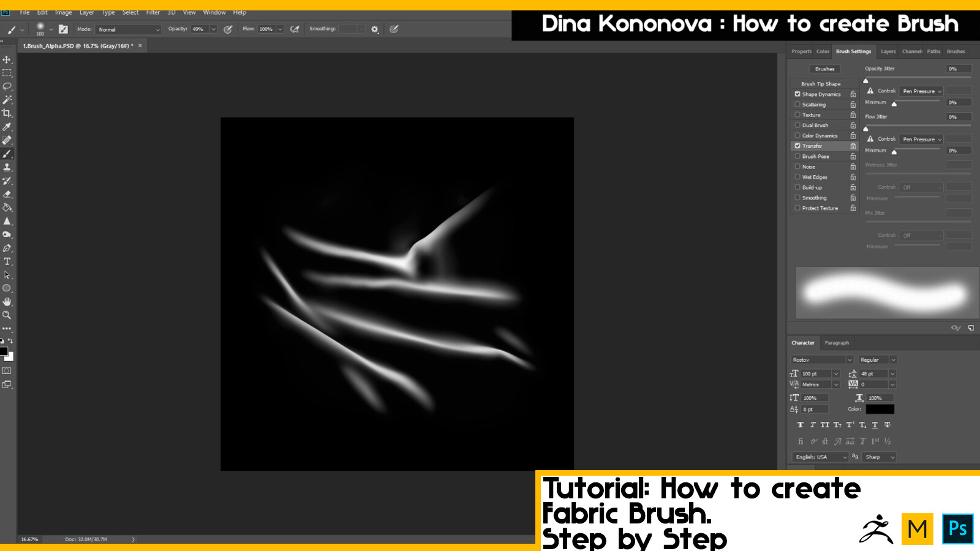
Task: Select the Eyedropper tool
Action: [7, 127]
